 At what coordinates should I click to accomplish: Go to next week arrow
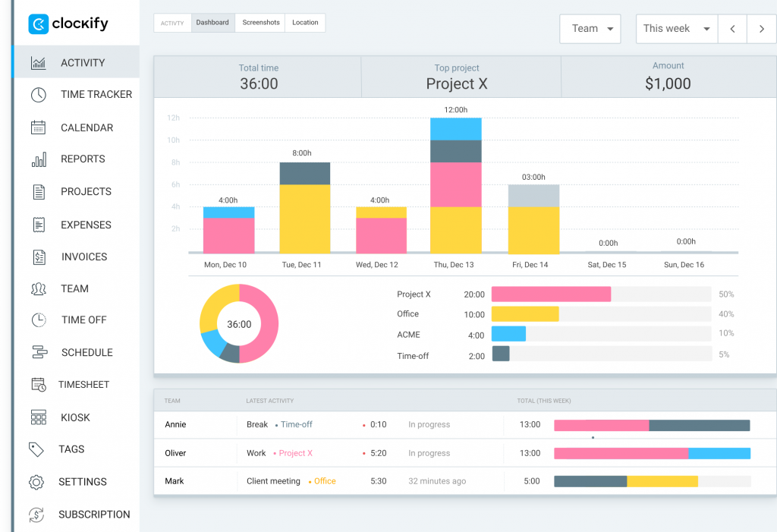[762, 29]
